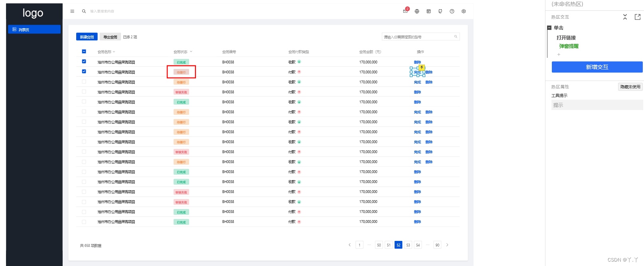The image size is (644, 266).
Task: Uncheck the first row's checked checkbox
Action: click(84, 61)
